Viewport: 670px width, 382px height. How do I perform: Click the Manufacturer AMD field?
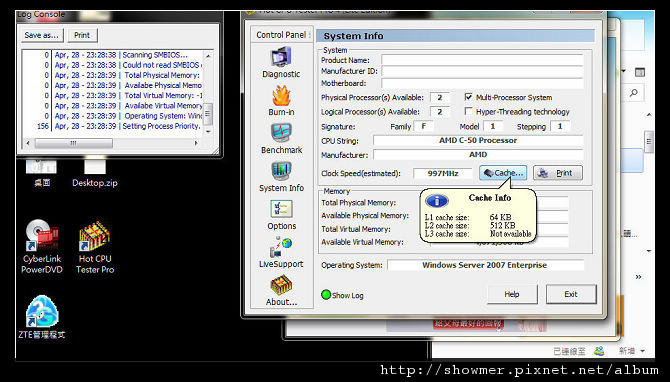478,155
